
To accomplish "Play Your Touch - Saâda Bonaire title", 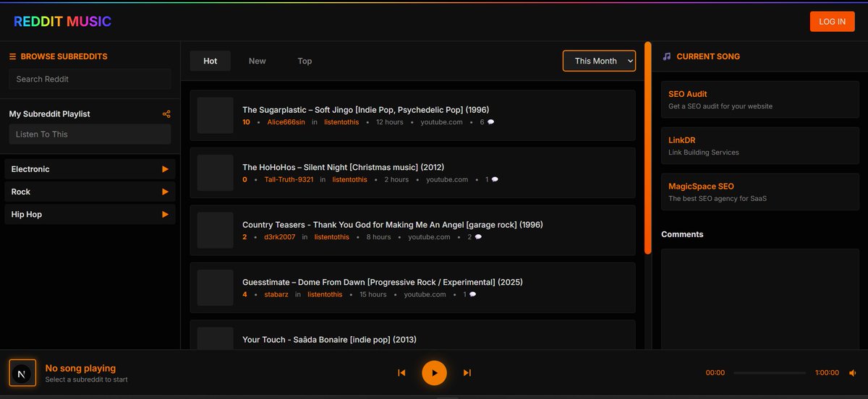I will pyautogui.click(x=329, y=340).
